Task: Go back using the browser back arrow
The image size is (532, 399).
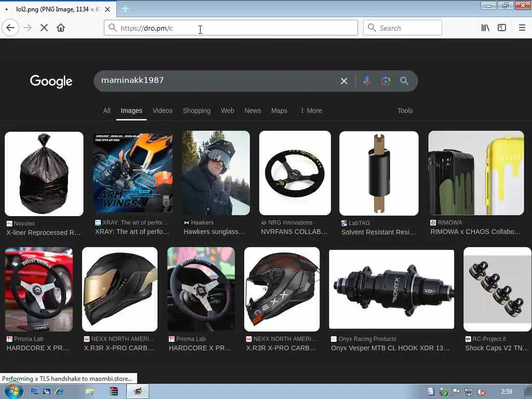Action: point(10,28)
